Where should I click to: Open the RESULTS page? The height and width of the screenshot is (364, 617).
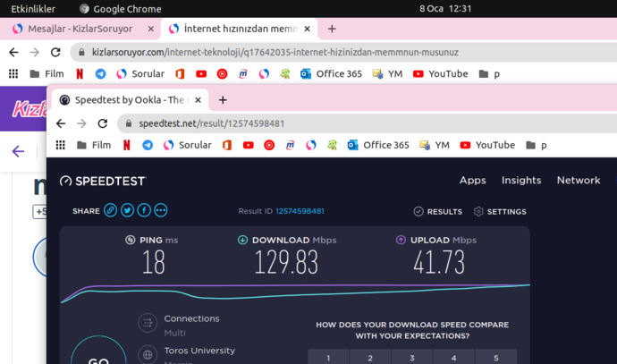pyautogui.click(x=438, y=212)
